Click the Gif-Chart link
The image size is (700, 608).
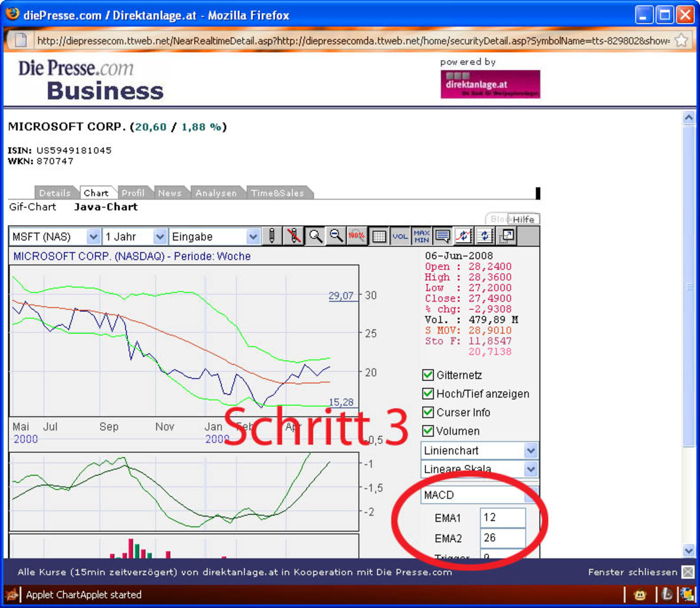point(33,207)
